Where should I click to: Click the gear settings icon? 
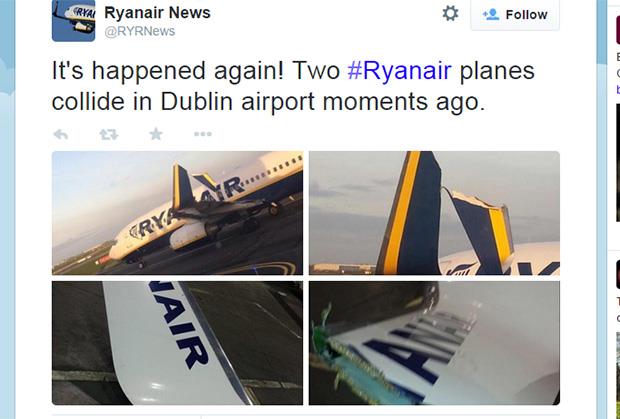pyautogui.click(x=450, y=13)
